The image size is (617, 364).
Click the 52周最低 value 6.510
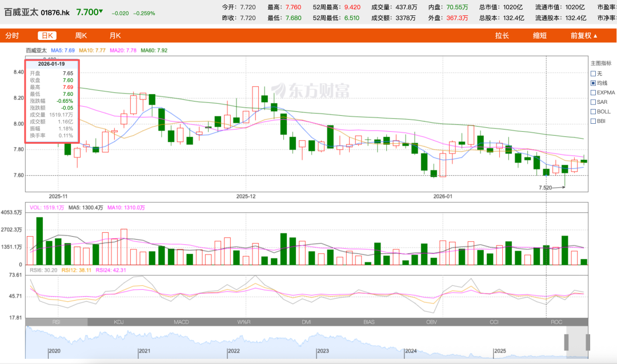click(x=352, y=18)
